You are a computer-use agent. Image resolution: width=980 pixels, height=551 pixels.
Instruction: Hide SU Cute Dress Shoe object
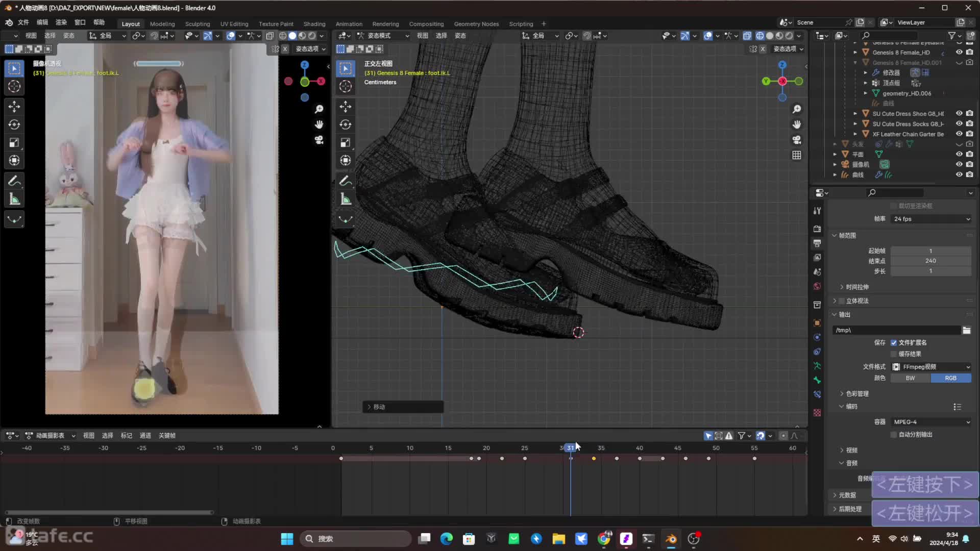point(959,113)
